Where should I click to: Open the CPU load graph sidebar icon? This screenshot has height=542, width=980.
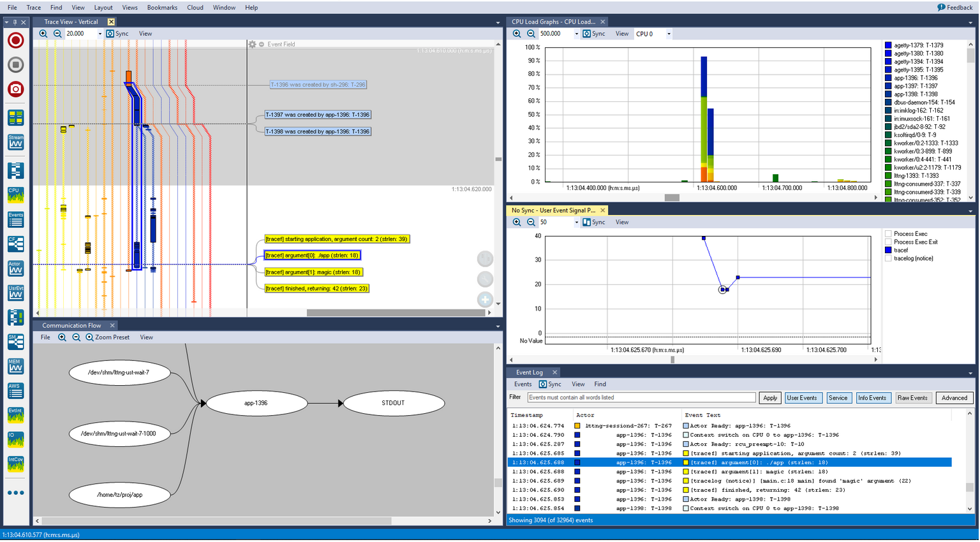coord(16,194)
